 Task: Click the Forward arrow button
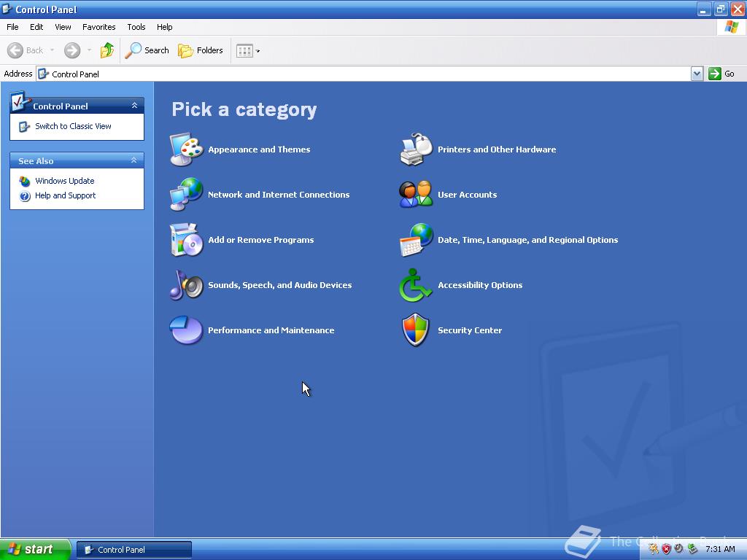point(72,50)
